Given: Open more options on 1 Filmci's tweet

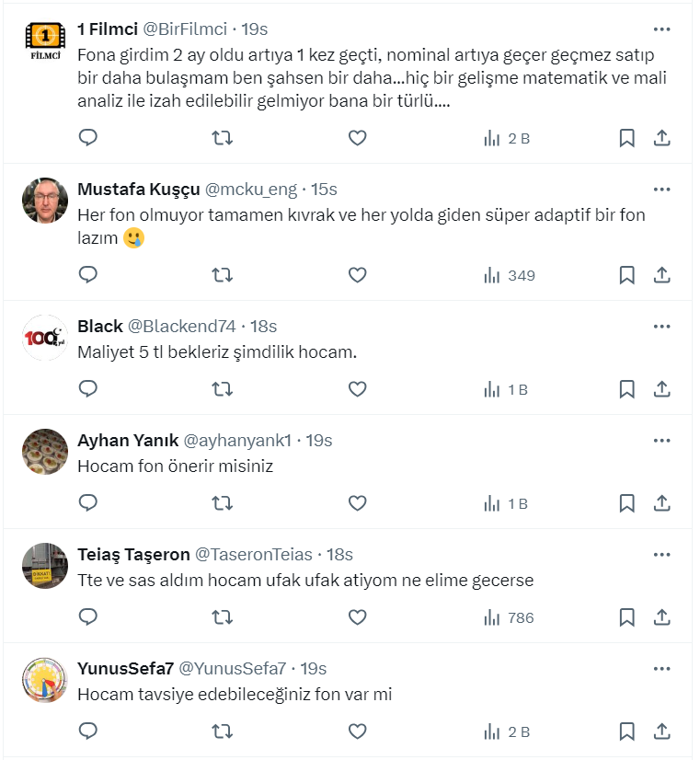Looking at the screenshot, I should pos(661,29).
